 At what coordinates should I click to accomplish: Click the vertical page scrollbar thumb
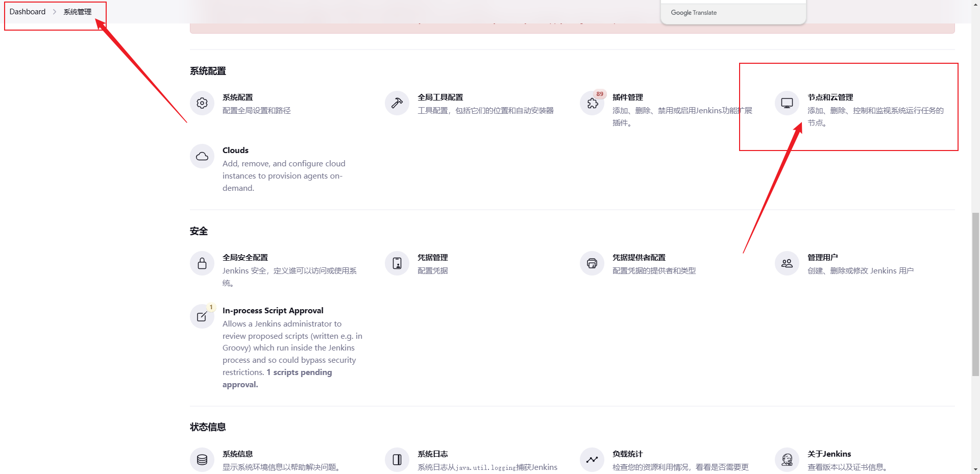pos(975,294)
